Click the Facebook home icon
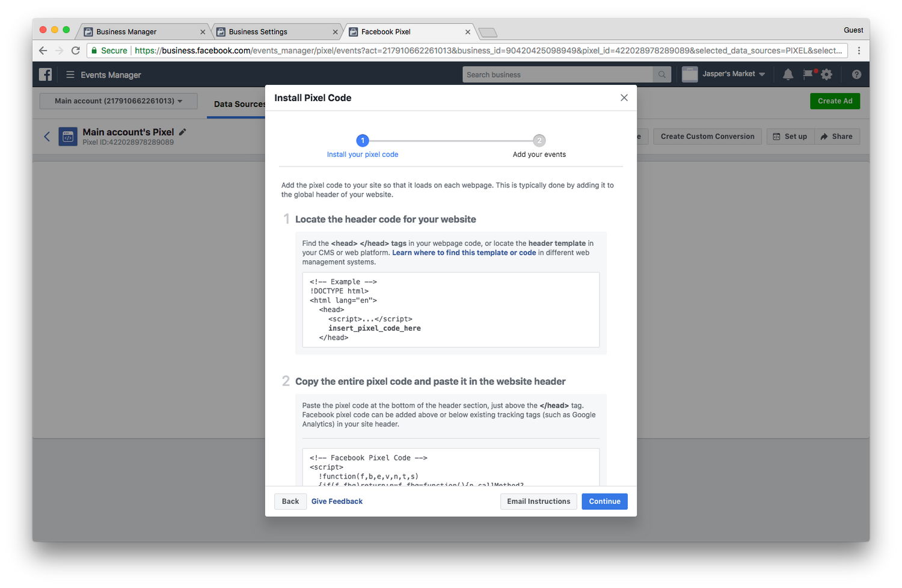 (45, 74)
